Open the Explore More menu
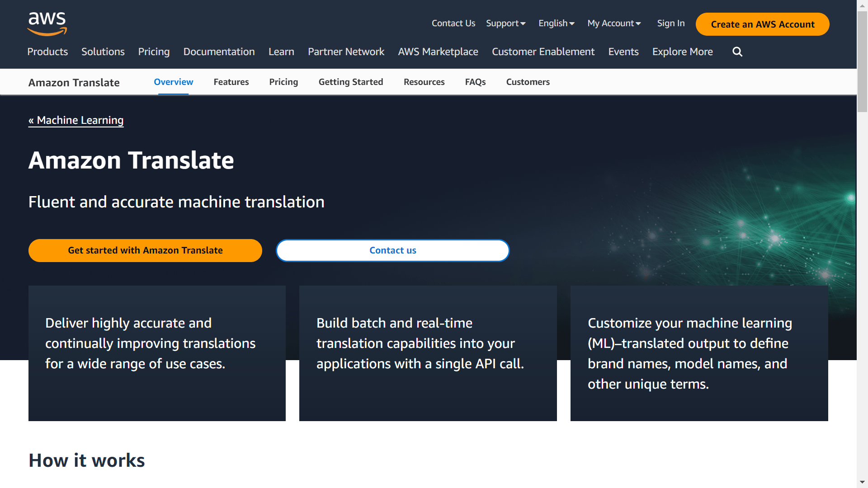 682,52
